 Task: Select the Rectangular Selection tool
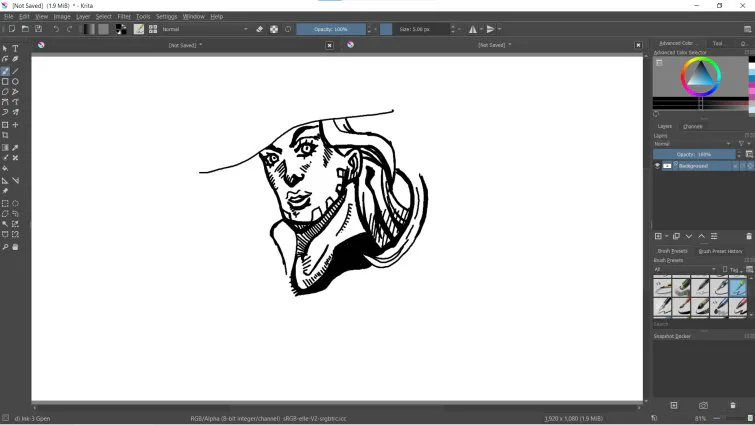[x=5, y=204]
